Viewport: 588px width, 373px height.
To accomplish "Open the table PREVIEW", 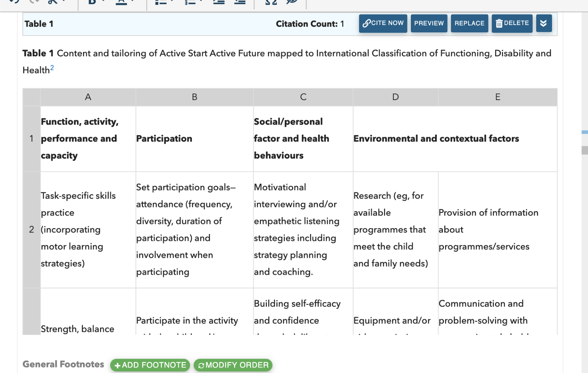I will pos(429,23).
